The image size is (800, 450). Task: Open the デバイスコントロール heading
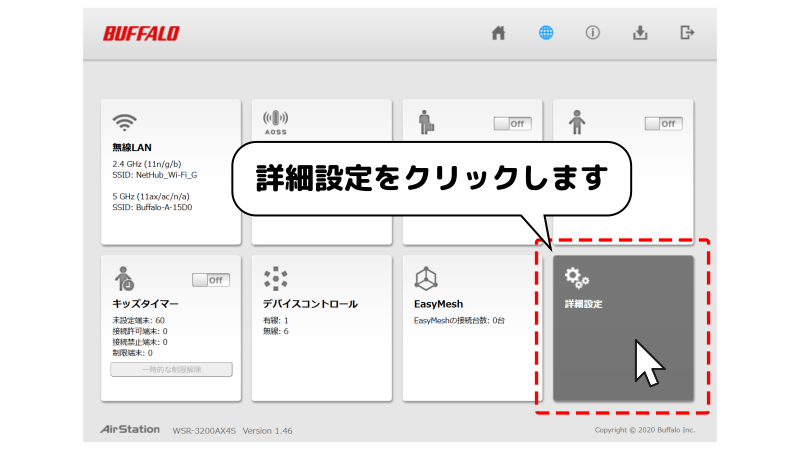[x=310, y=304]
